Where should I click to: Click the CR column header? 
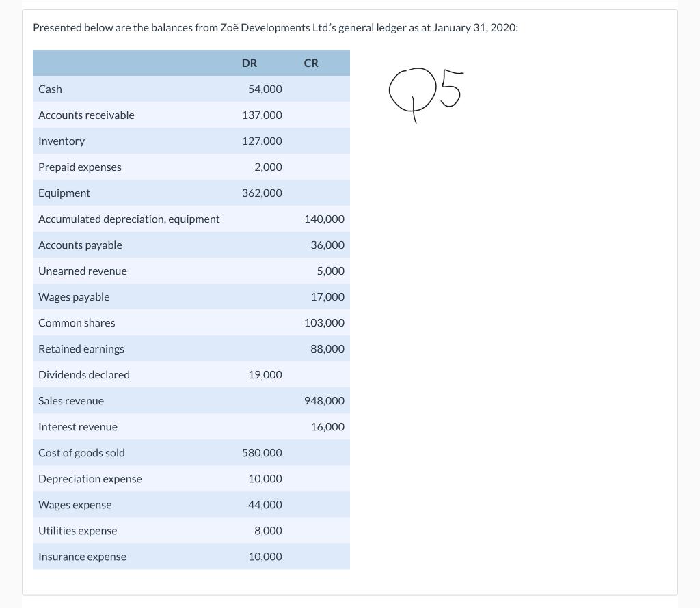311,63
